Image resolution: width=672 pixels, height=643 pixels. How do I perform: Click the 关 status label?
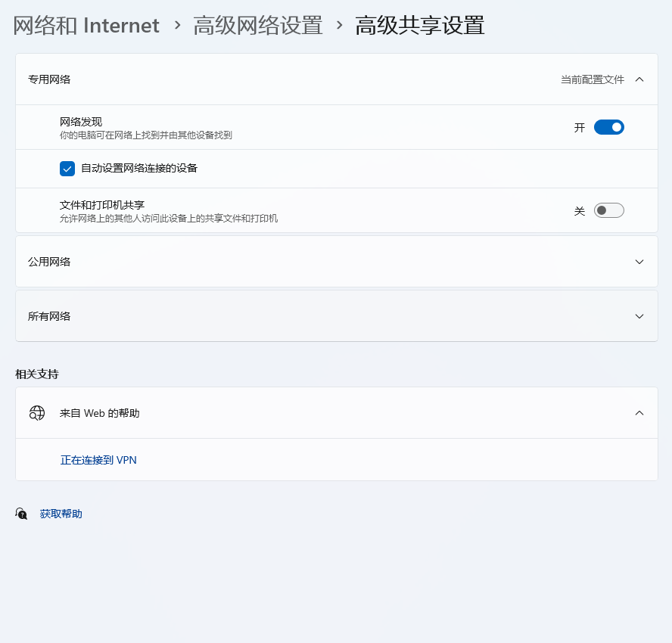pyautogui.click(x=580, y=211)
